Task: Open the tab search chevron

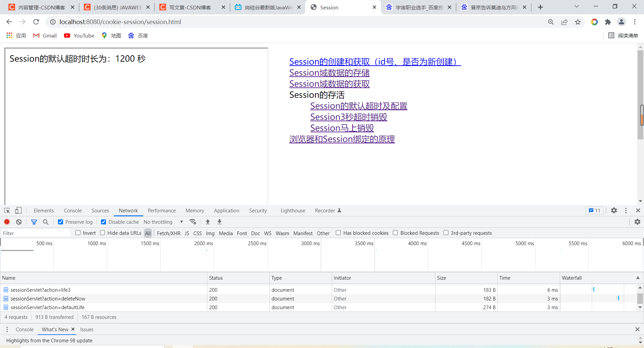Action: pyautogui.click(x=577, y=6)
